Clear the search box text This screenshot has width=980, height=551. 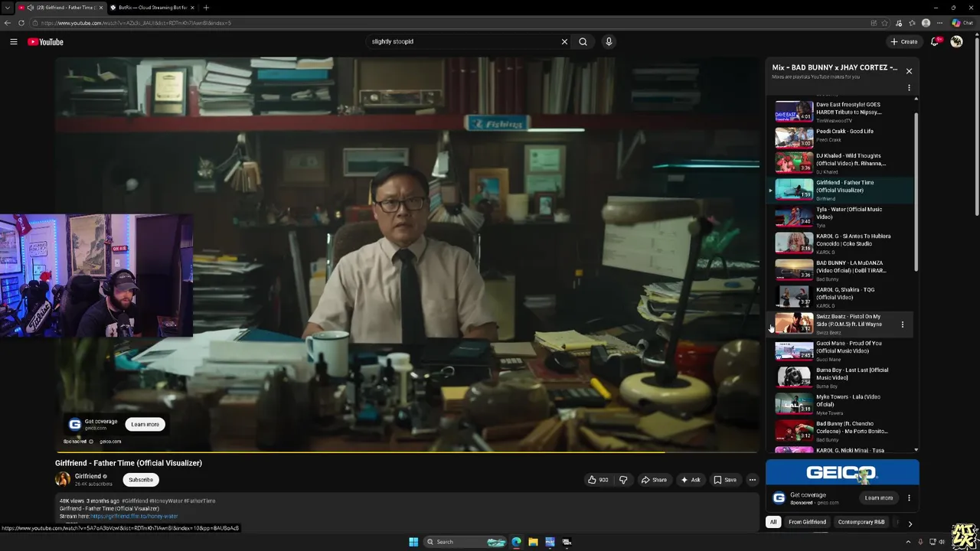(x=564, y=41)
